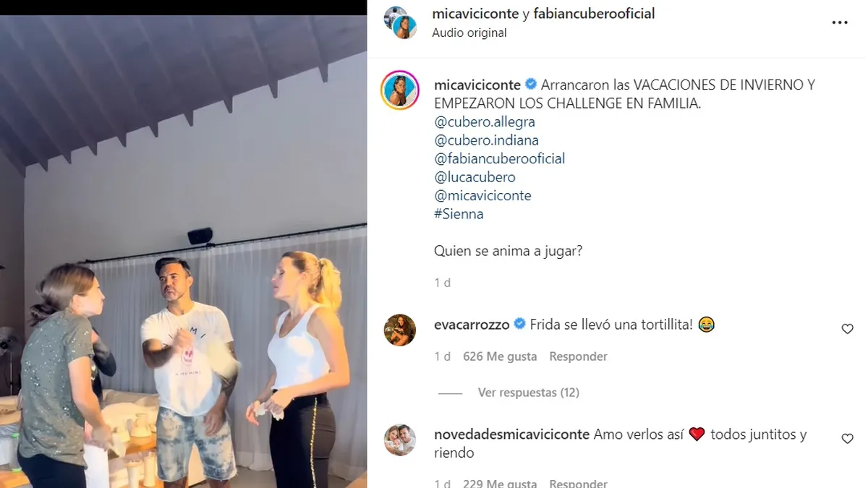Click the Audio original label
Screen dimensions: 868x488
(x=469, y=33)
